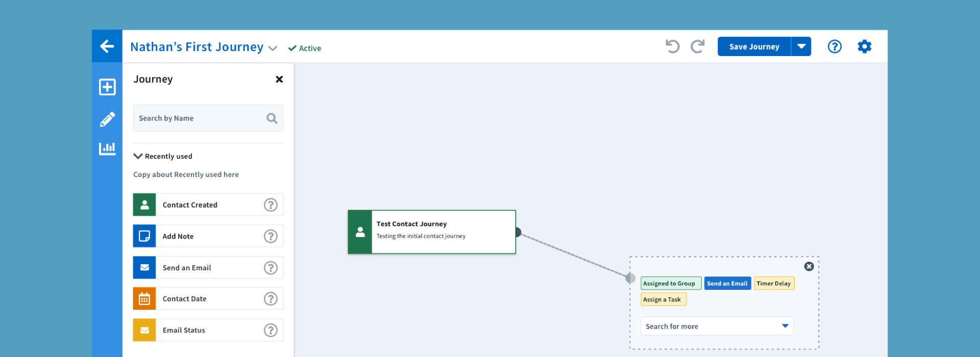This screenshot has width=980, height=357.
Task: Open the add element plus icon
Action: (107, 87)
